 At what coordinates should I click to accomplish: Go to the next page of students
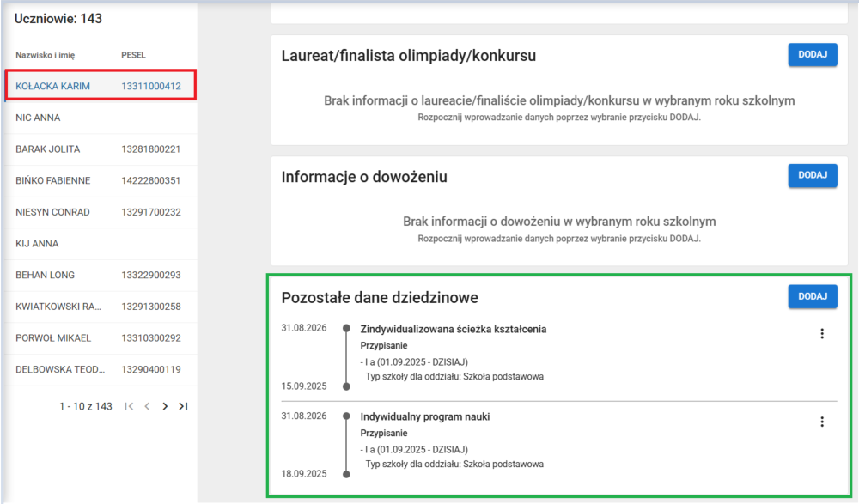click(x=165, y=406)
